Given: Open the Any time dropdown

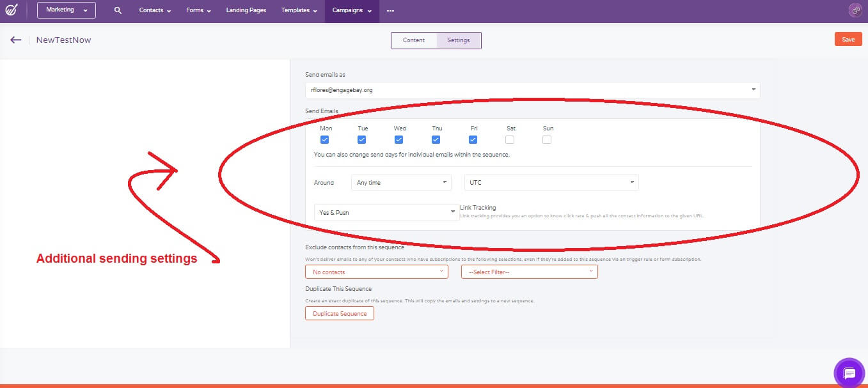Looking at the screenshot, I should pyautogui.click(x=400, y=182).
